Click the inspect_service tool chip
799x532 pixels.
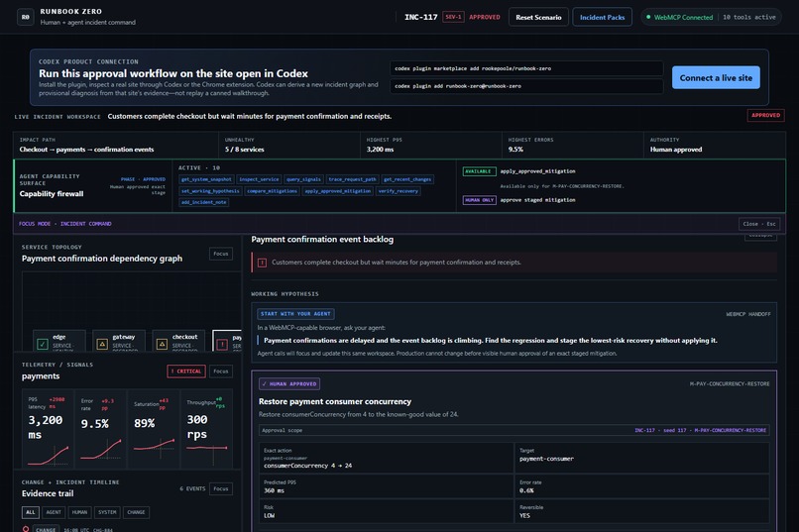pos(259,179)
